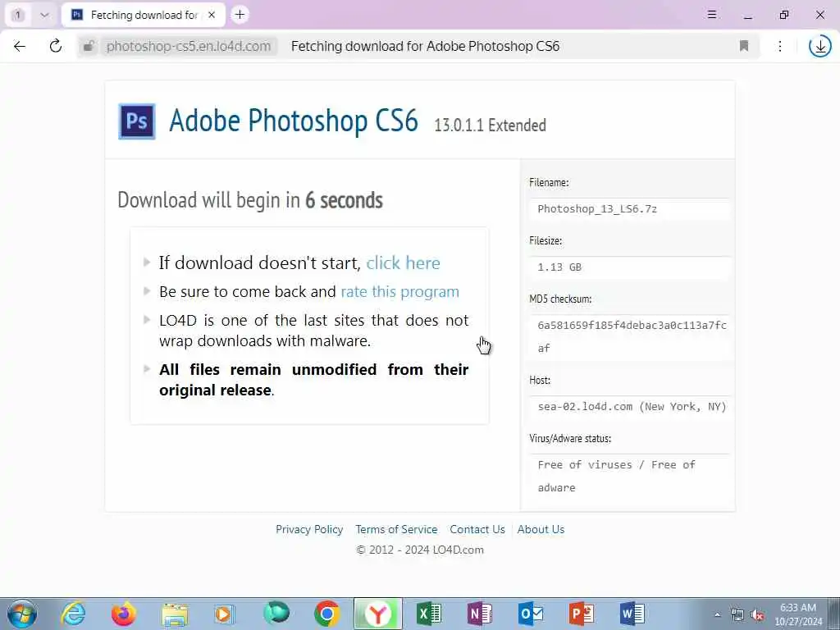
Task: Launch Google Chrome from taskbar
Action: [x=326, y=614]
